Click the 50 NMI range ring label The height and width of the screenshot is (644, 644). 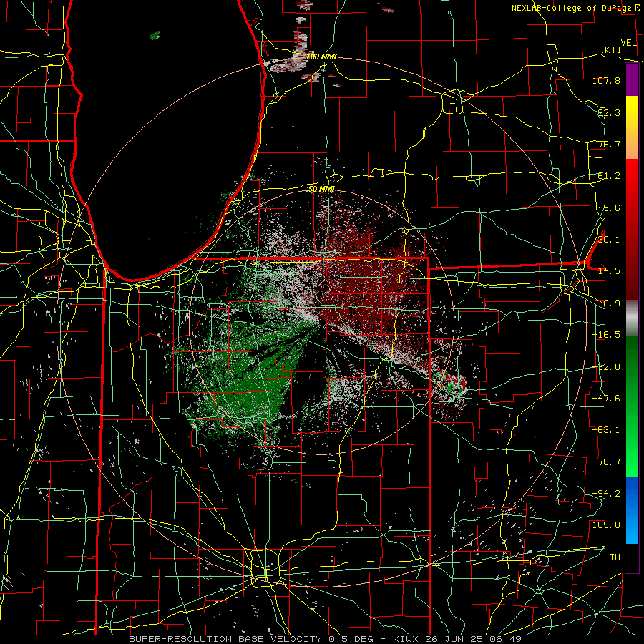click(x=321, y=189)
